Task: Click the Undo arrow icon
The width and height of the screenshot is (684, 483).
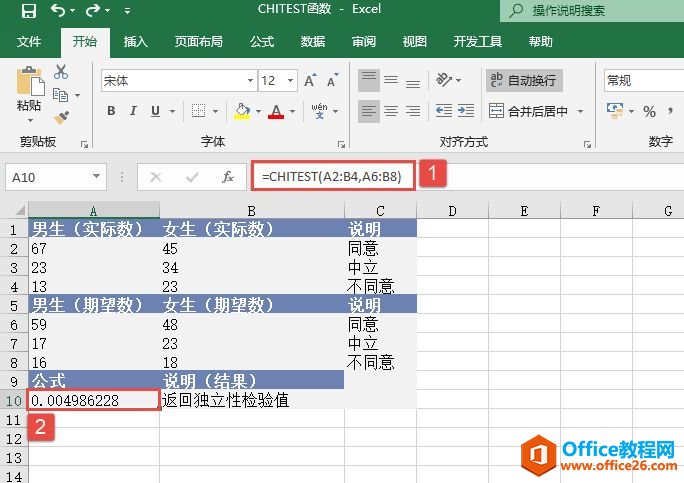Action: (58, 12)
